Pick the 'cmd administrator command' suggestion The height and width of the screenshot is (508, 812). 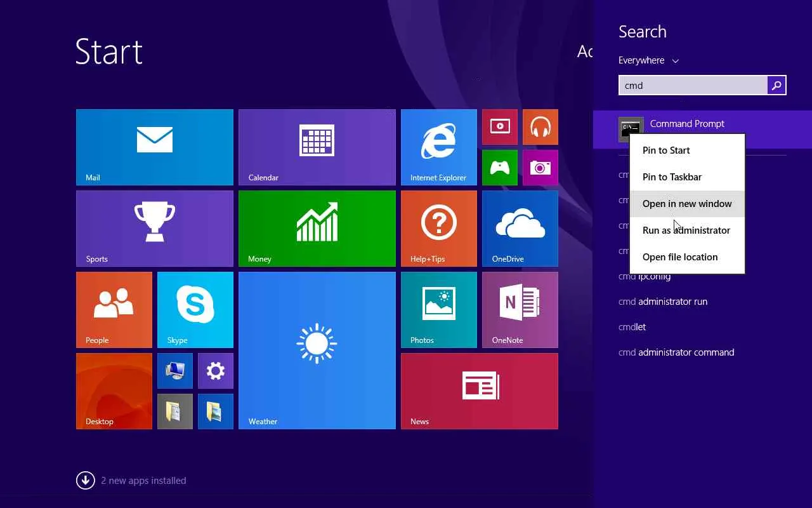(676, 352)
